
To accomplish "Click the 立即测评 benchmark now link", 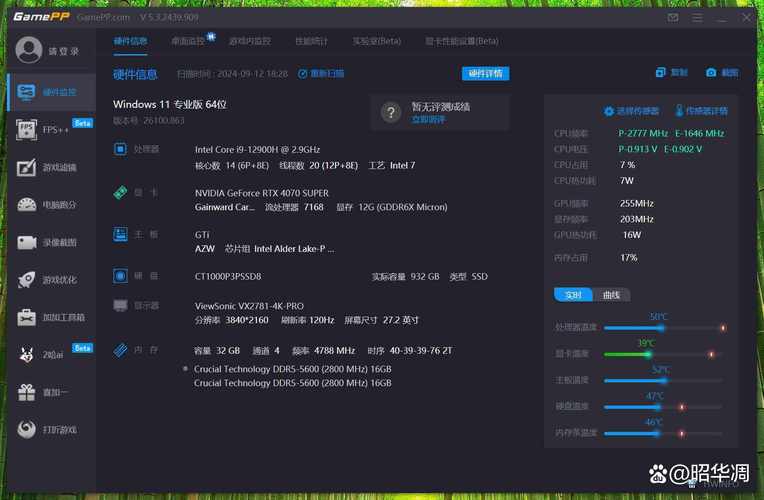I will (428, 119).
